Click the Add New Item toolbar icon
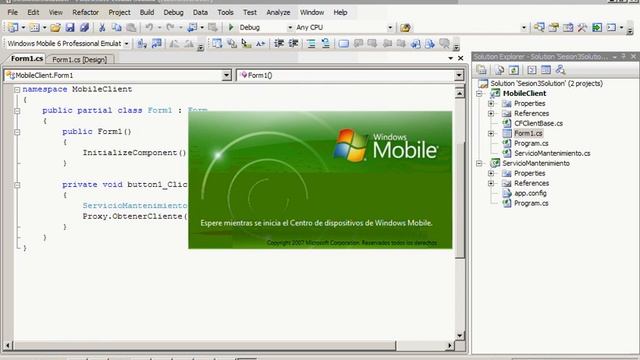This screenshot has height=360, width=640. point(35,27)
